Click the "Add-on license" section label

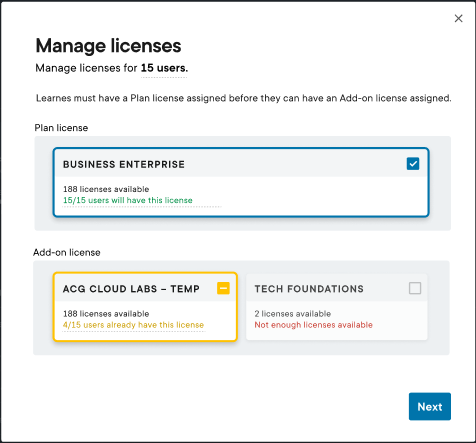tap(67, 252)
